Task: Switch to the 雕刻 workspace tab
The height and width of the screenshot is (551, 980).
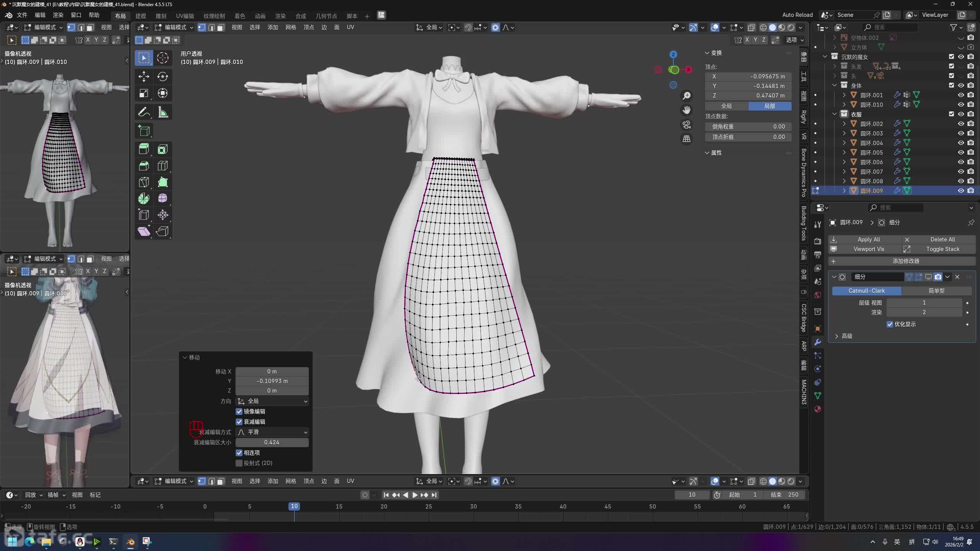Action: pos(161,16)
